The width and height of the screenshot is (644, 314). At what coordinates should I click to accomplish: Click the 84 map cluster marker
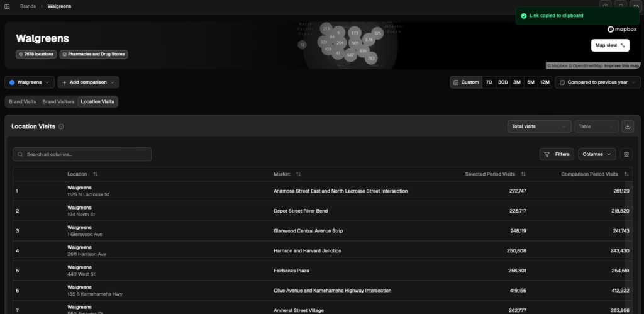332,37
